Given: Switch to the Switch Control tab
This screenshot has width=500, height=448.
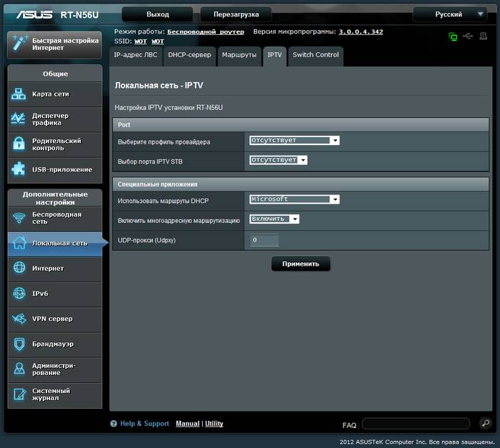Looking at the screenshot, I should [316, 55].
